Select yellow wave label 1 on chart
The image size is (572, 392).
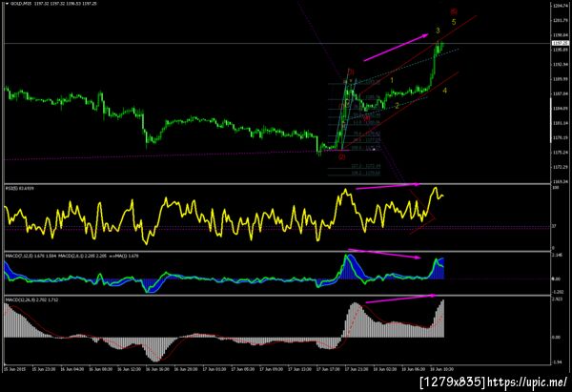392,80
